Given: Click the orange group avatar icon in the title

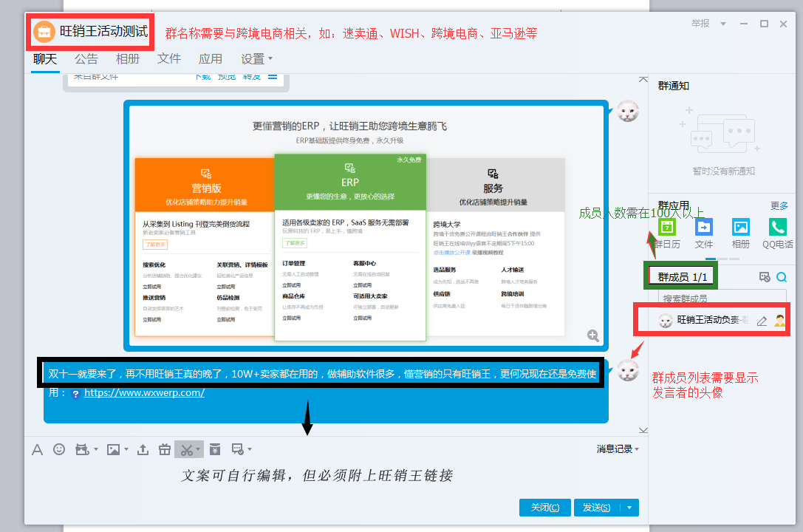Looking at the screenshot, I should point(44,32).
